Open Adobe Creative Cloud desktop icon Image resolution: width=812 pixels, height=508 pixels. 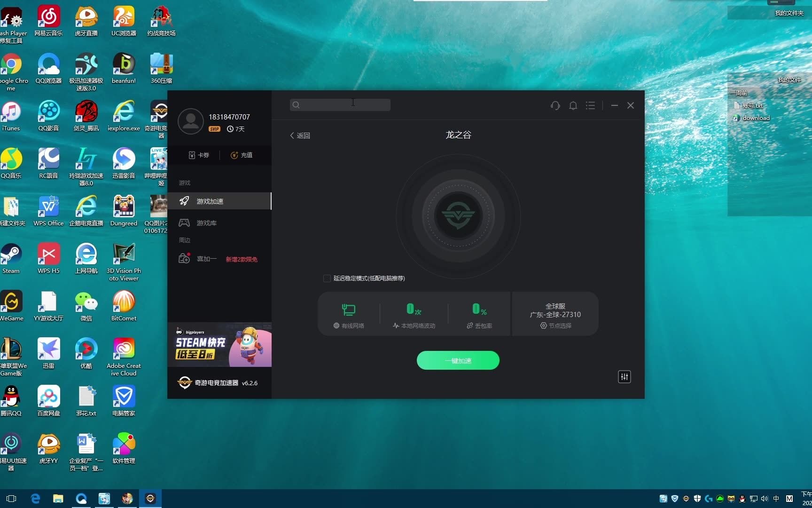click(x=124, y=357)
